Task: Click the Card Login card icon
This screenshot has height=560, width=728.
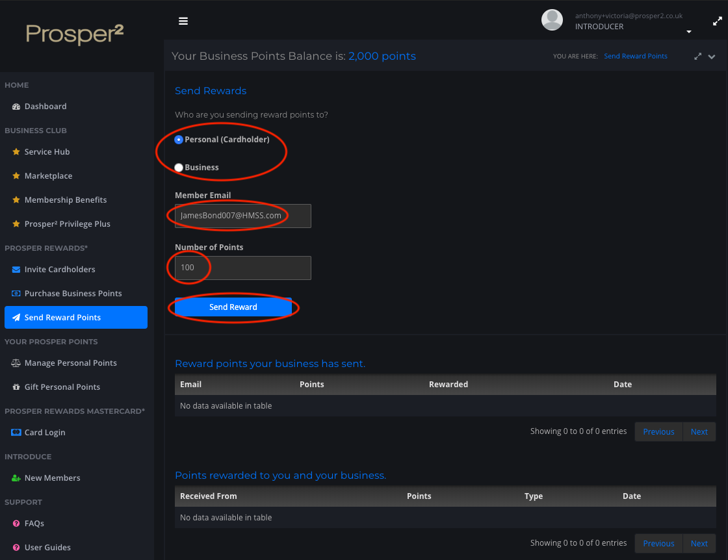Action: click(x=16, y=433)
